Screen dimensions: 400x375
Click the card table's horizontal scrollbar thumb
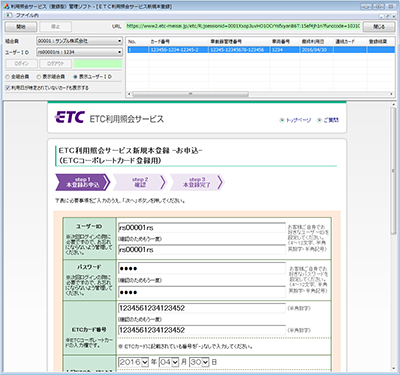click(190, 94)
